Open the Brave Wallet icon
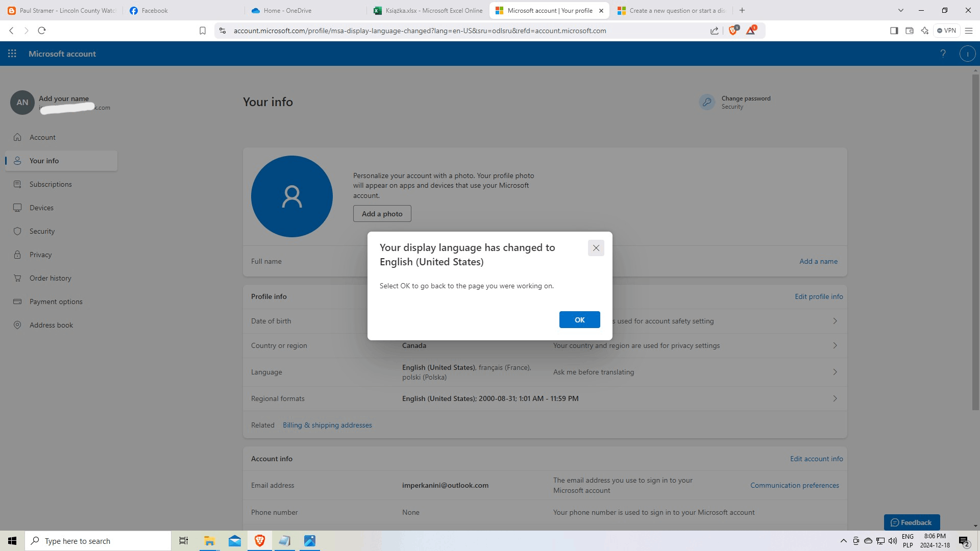Screen dimensions: 980x551 909,31
